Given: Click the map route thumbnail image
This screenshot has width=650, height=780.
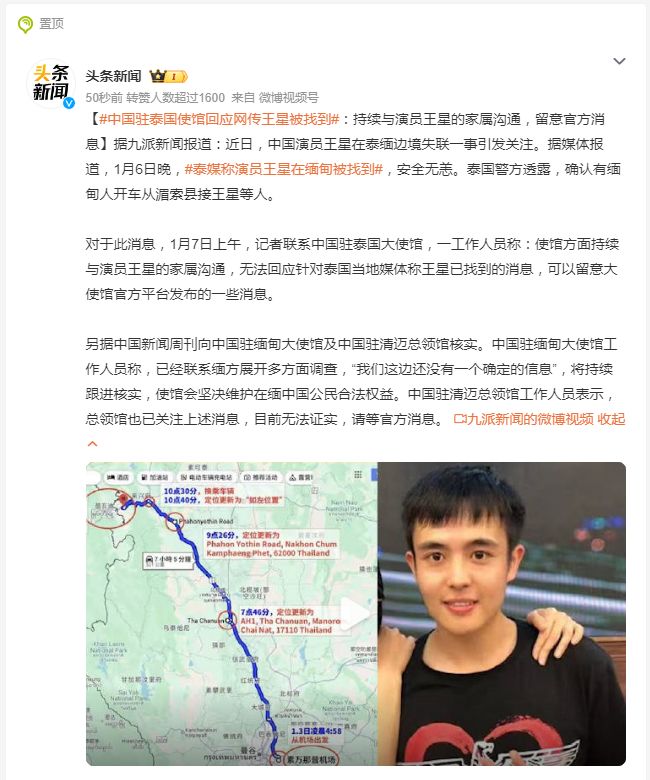Looking at the screenshot, I should click(232, 614).
